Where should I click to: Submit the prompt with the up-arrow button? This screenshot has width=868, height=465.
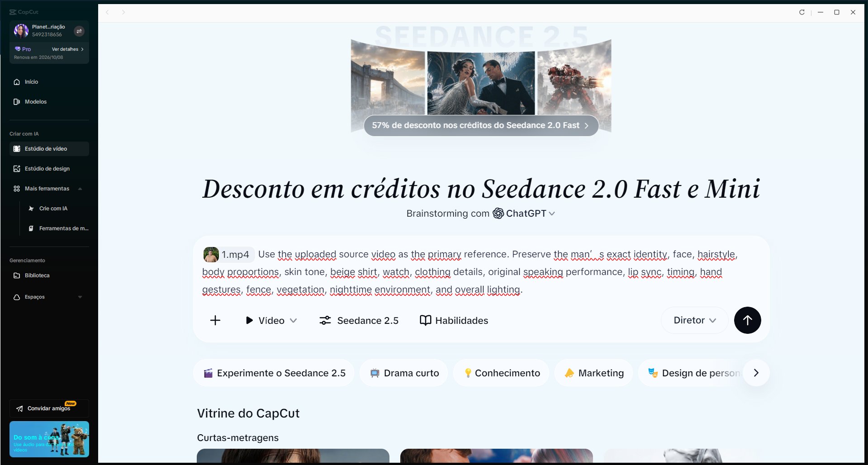coord(747,320)
